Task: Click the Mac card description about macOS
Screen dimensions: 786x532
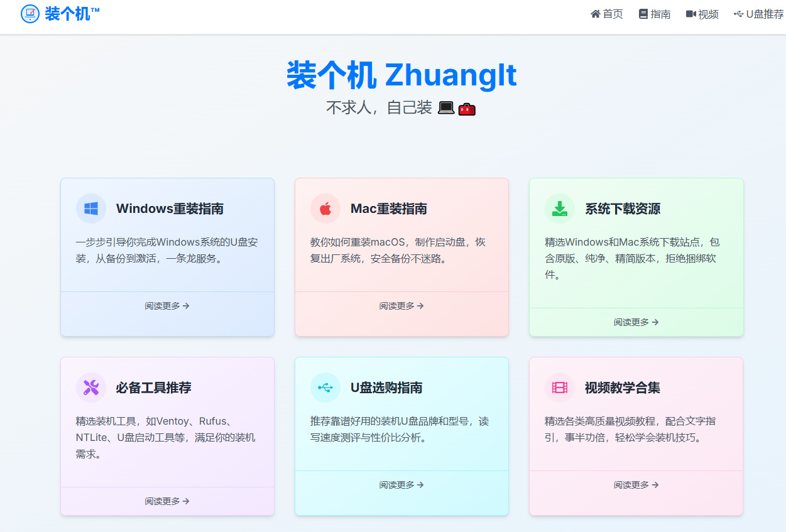Action: [398, 250]
